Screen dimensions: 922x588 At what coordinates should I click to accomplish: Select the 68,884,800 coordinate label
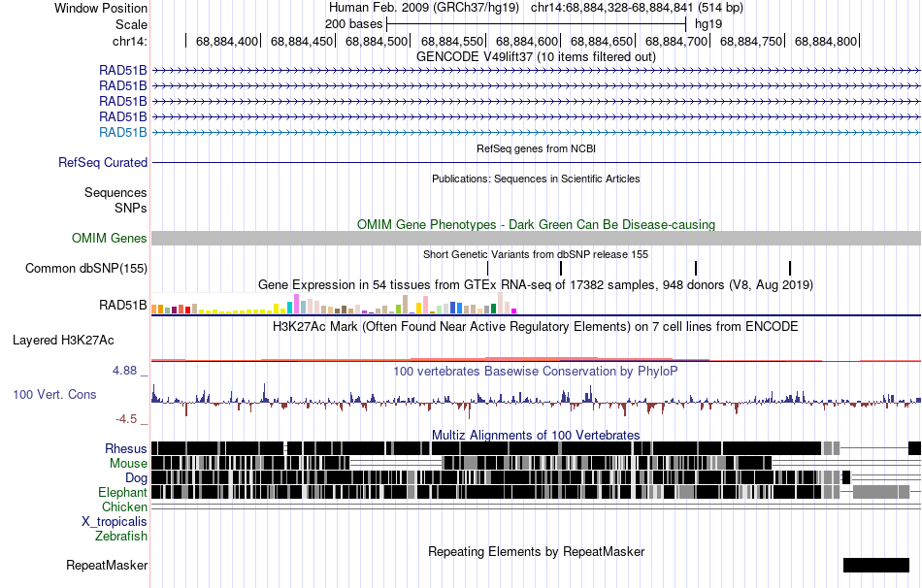point(826,41)
